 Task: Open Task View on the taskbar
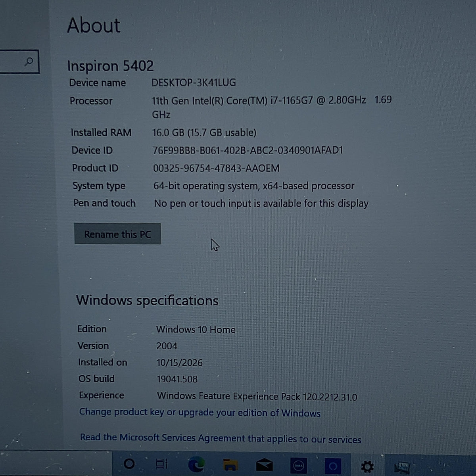point(162,464)
